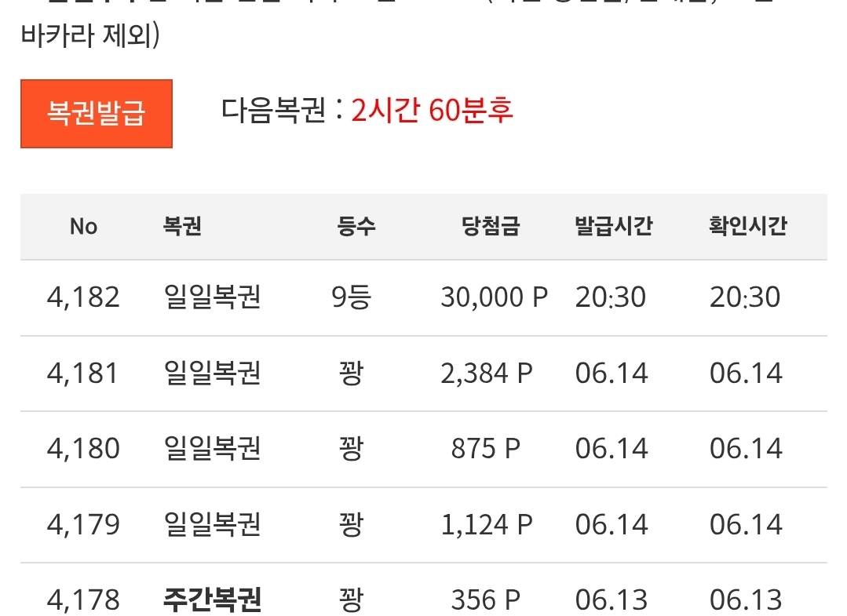Click 일일복권 in row 4,181
The width and height of the screenshot is (847, 616).
(212, 373)
